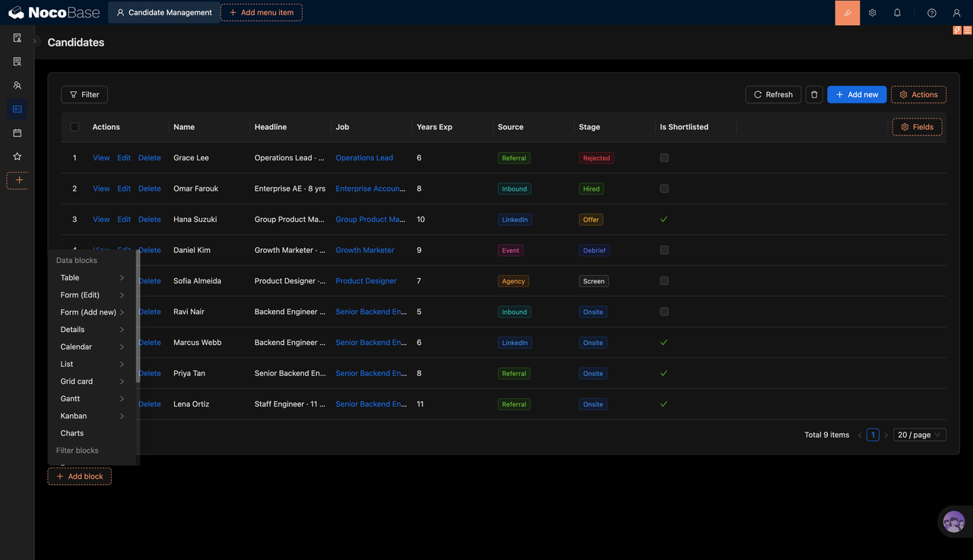Delete Hana Suzuki's record
The height and width of the screenshot is (560, 973).
(150, 220)
